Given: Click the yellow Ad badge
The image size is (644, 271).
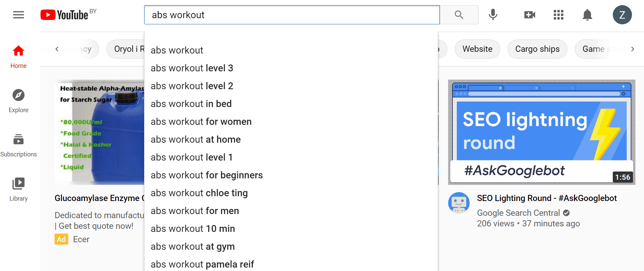Looking at the screenshot, I should coord(61,239).
